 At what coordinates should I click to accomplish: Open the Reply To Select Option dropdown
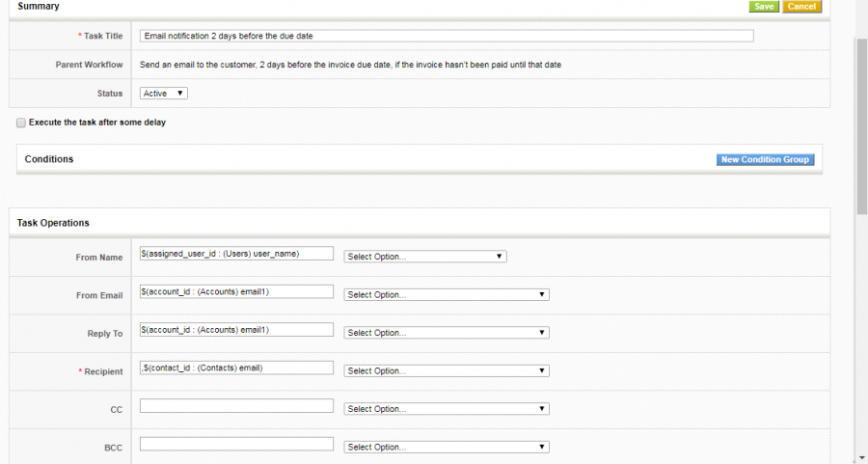tap(446, 333)
